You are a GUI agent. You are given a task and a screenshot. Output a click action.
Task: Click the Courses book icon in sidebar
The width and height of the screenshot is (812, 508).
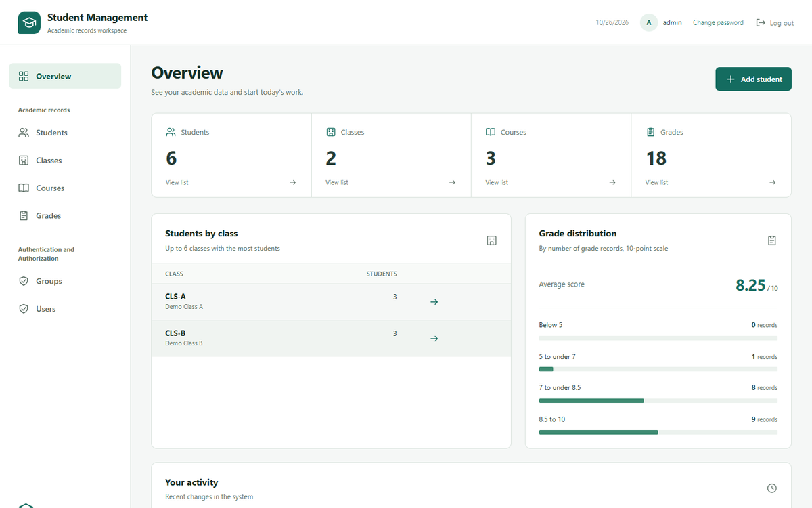[24, 188]
